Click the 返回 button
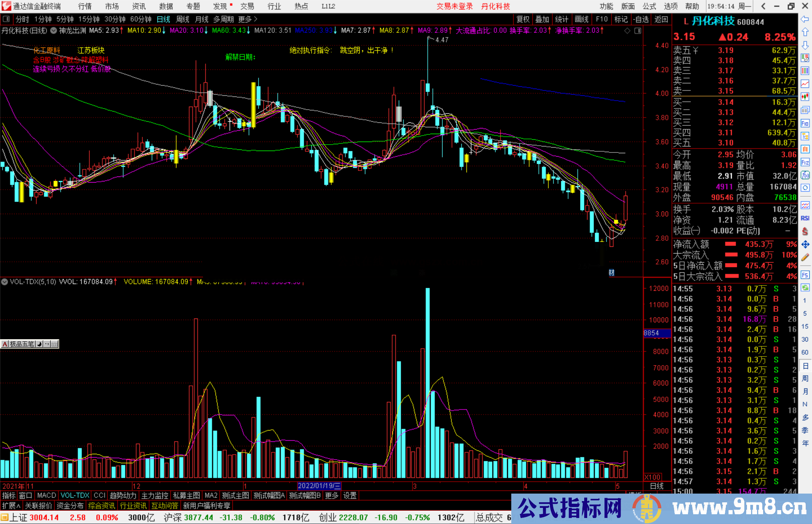 [661, 19]
